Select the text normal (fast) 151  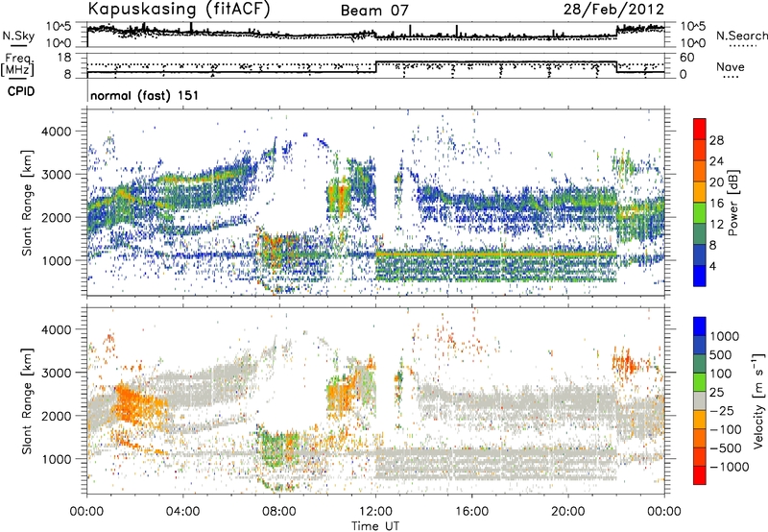point(145,95)
